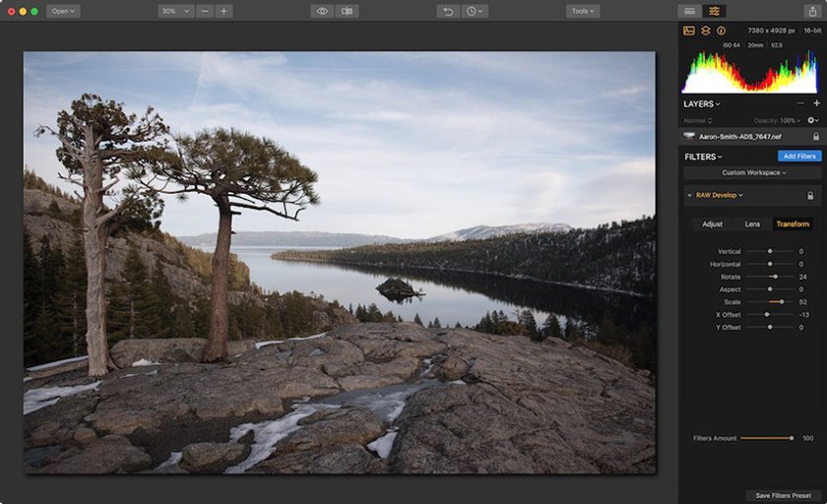The height and width of the screenshot is (504, 827).
Task: Toggle the eye preview original button
Action: [x=322, y=11]
